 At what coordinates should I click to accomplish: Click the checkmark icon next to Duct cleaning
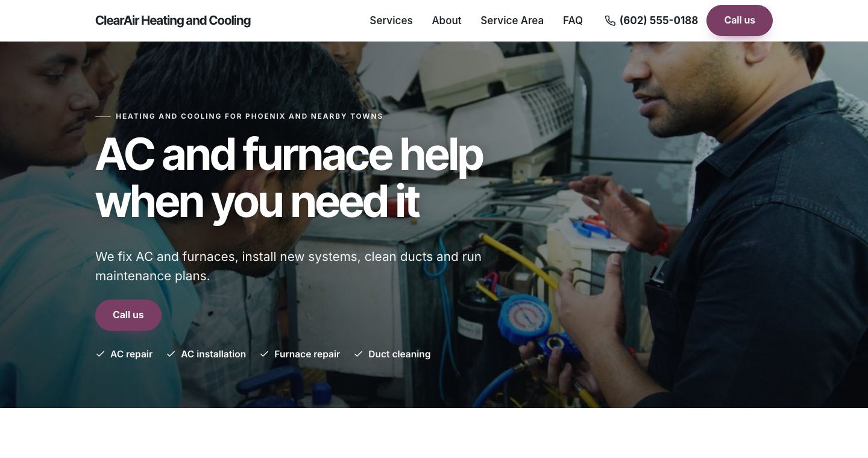(x=358, y=354)
